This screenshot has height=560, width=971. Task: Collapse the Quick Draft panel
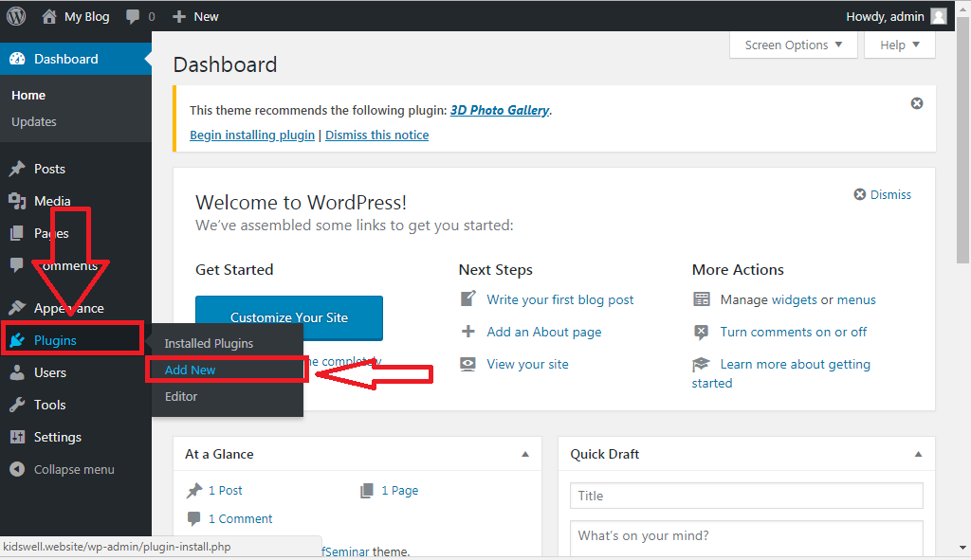pyautogui.click(x=918, y=454)
